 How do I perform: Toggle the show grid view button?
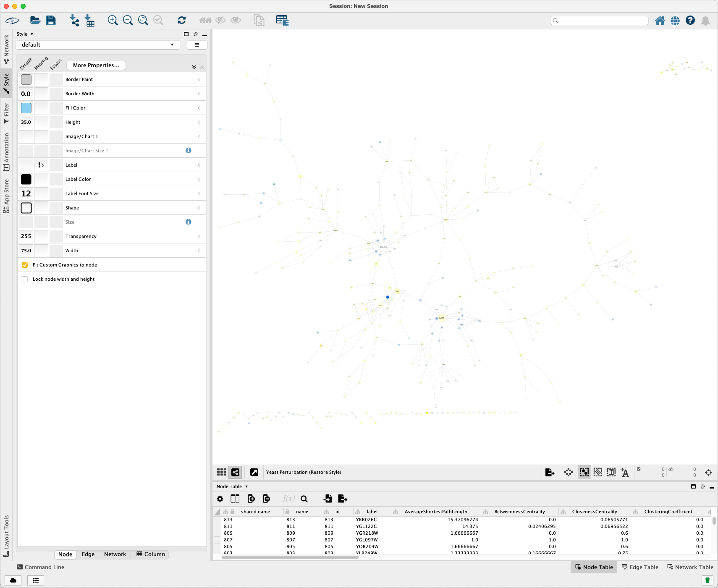(x=222, y=472)
